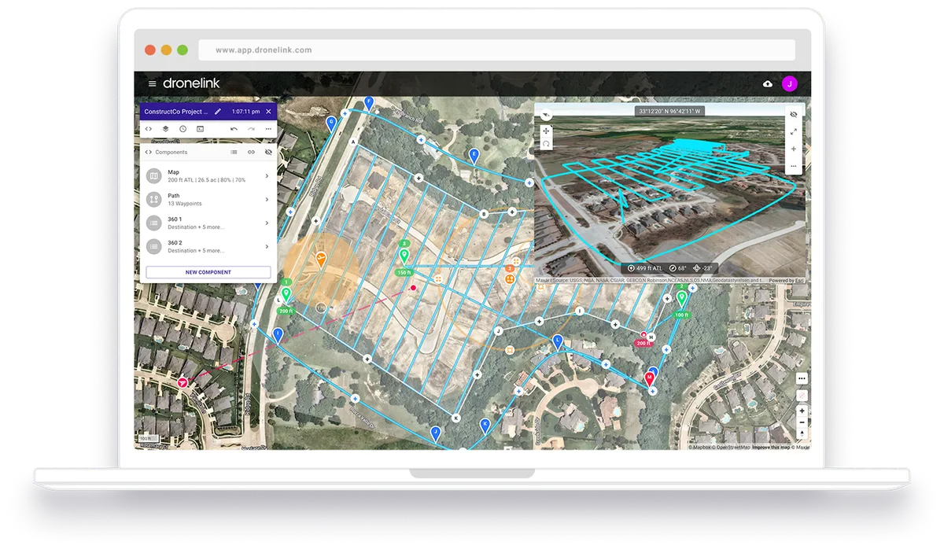Open the plan toolbar more-options menu
This screenshot has height=560, width=944.
[x=268, y=129]
